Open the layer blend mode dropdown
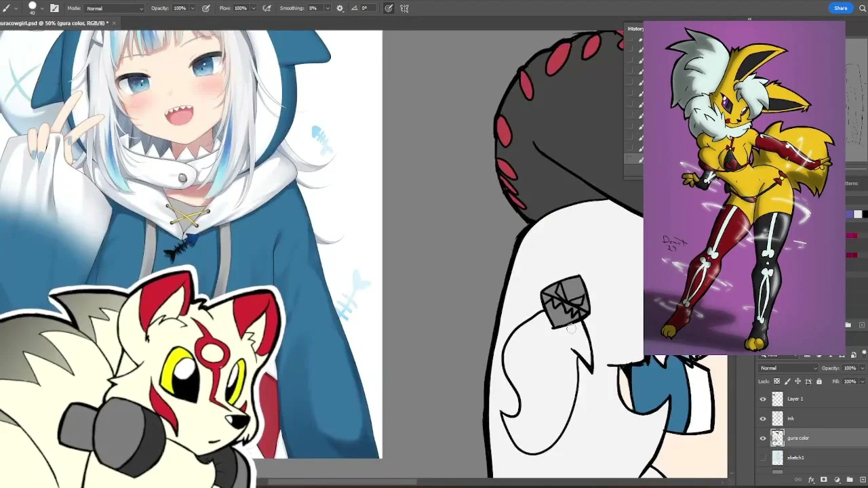 coord(788,368)
